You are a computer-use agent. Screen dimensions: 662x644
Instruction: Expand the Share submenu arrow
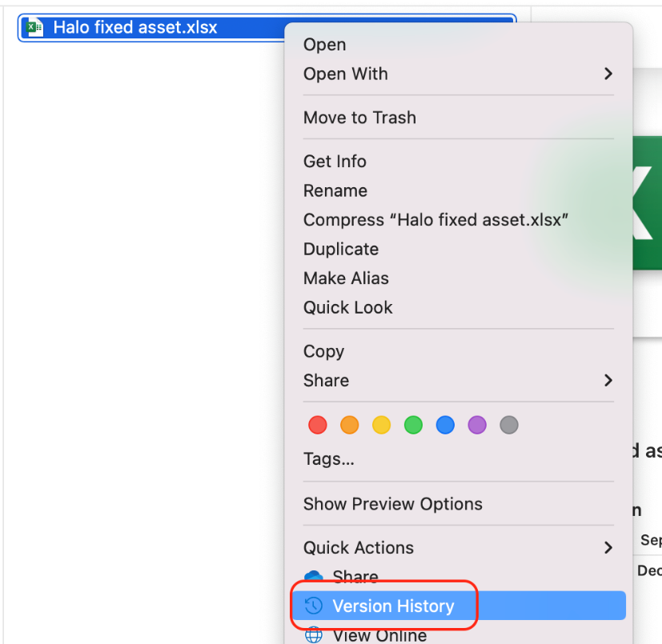click(x=607, y=380)
